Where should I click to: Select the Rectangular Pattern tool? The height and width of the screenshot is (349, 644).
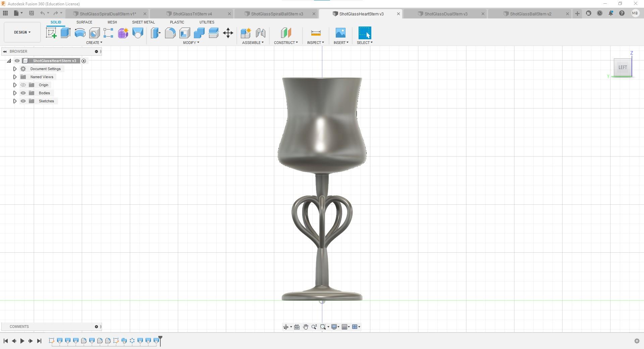pos(108,33)
